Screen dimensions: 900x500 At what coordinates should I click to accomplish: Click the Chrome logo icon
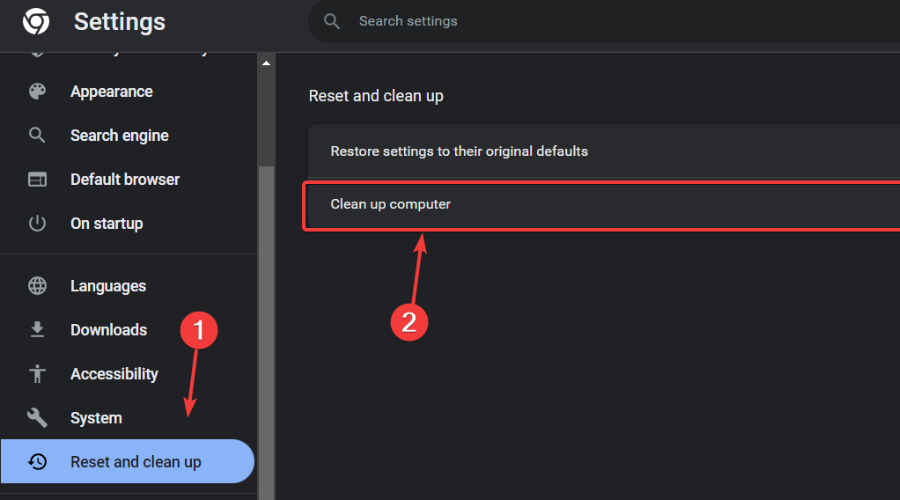[36, 22]
